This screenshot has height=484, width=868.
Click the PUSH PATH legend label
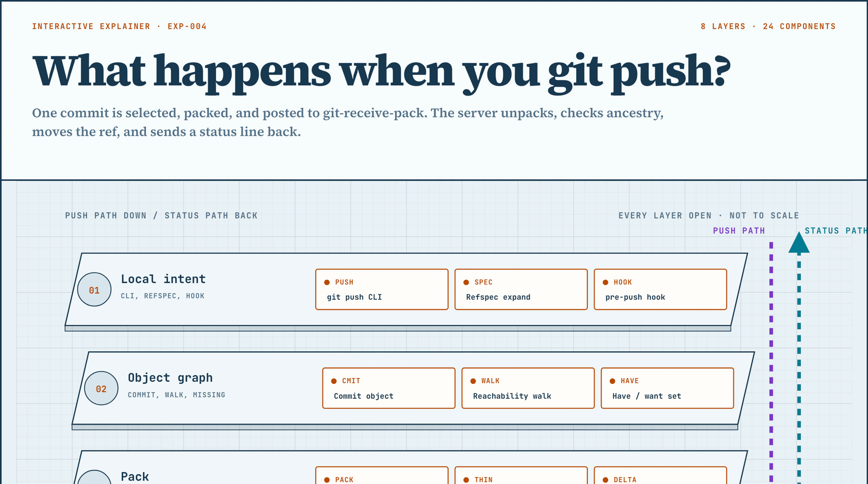(739, 231)
